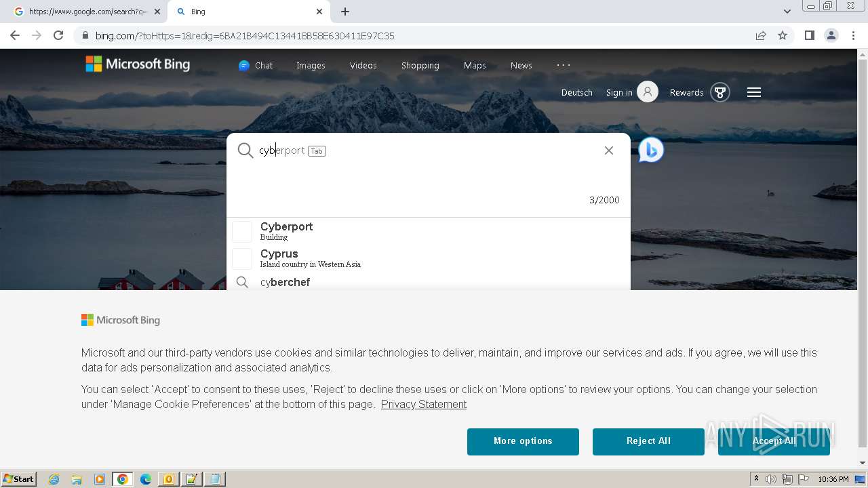868x488 pixels.
Task: Go forward in browser history
Action: [x=37, y=35]
